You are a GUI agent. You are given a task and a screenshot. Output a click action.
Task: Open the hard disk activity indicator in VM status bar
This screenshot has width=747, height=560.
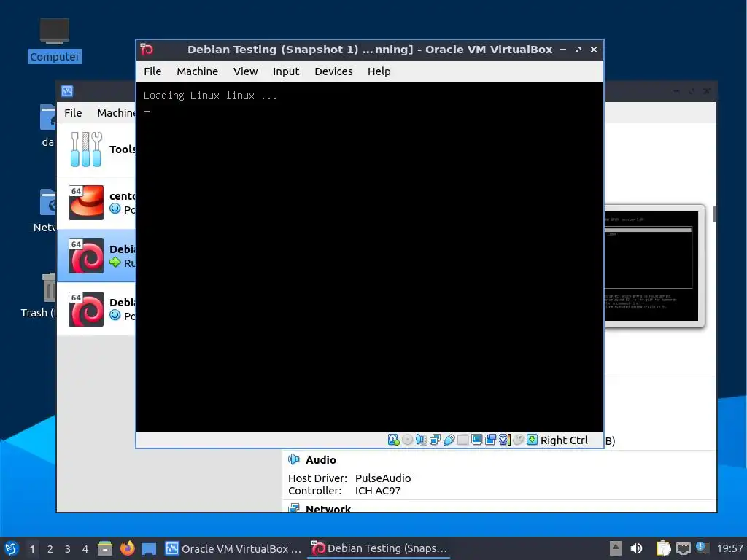(393, 440)
